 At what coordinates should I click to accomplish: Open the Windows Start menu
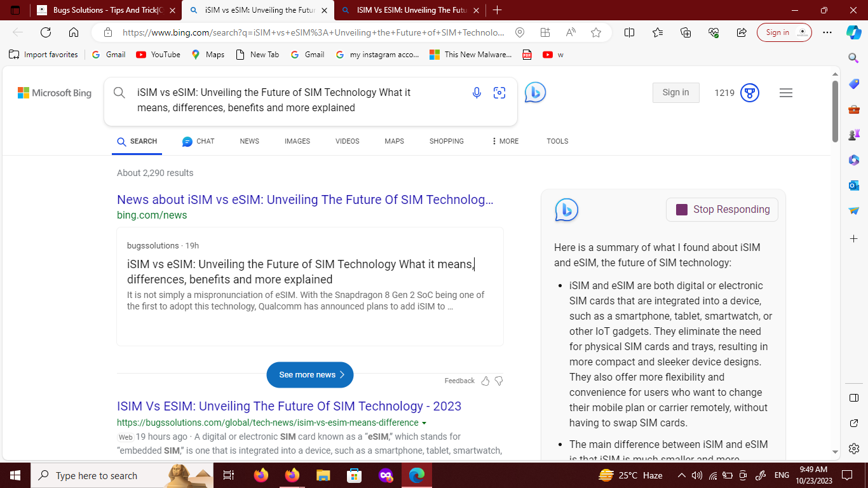pyautogui.click(x=15, y=475)
